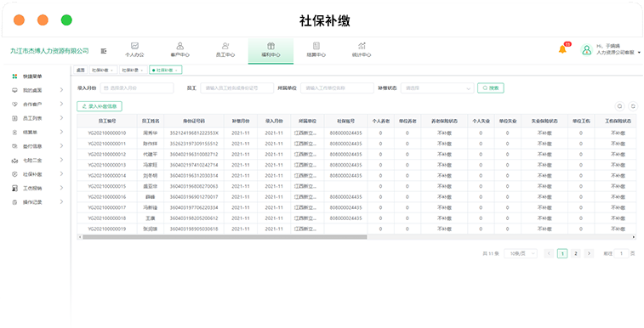Click the 七险二金 crown icon in sidebar
Viewport: 644px width, 328px height.
click(x=14, y=161)
